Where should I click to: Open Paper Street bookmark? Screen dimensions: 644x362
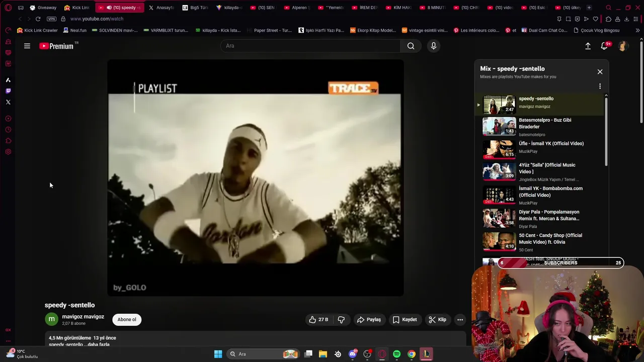coord(269,30)
